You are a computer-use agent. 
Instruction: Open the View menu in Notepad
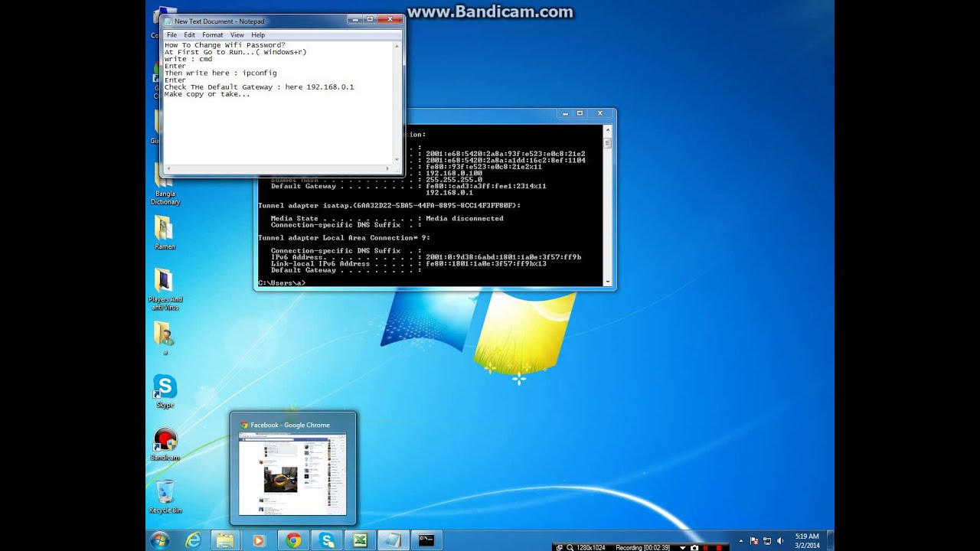[237, 35]
